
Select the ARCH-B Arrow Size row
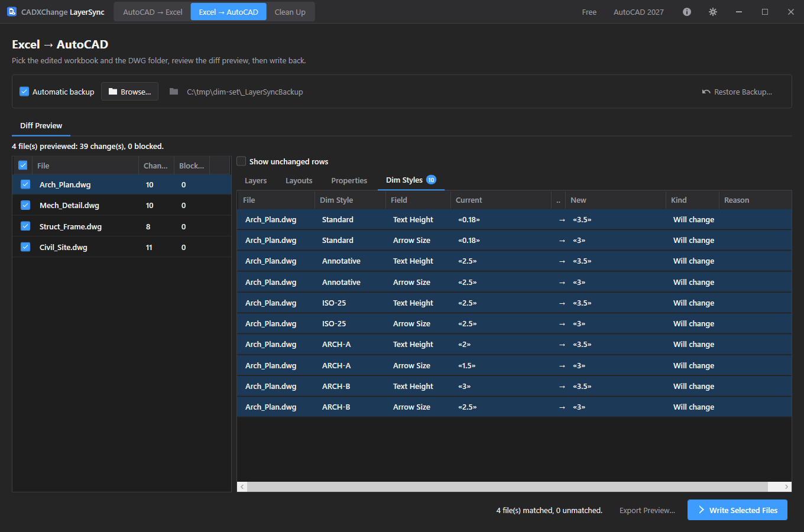pyautogui.click(x=514, y=407)
